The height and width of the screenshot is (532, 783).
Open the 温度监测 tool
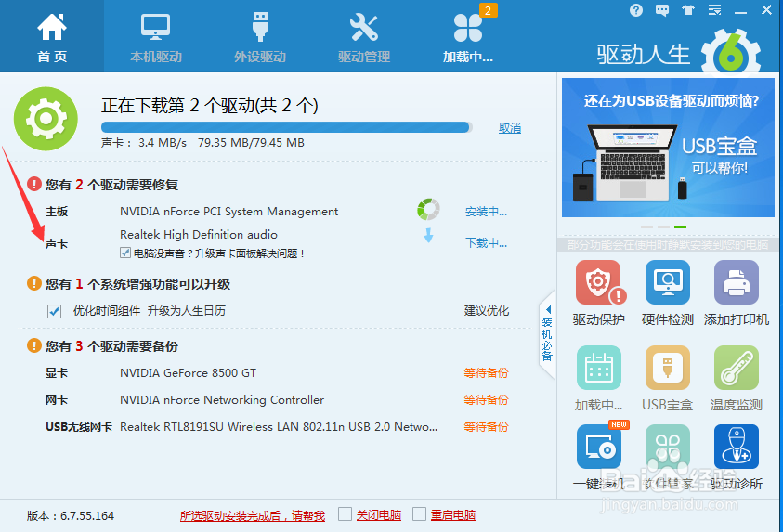737,378
